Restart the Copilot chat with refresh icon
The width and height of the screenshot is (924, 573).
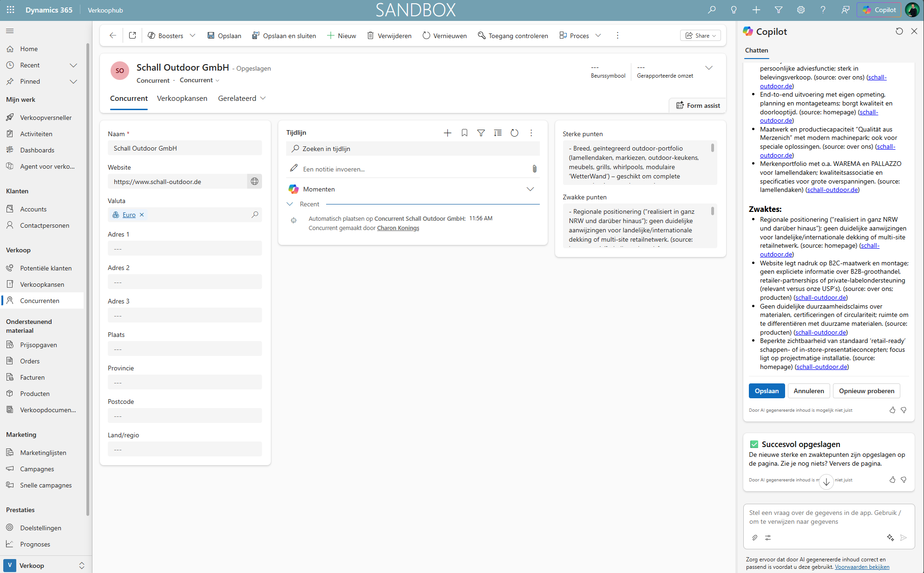(x=899, y=31)
